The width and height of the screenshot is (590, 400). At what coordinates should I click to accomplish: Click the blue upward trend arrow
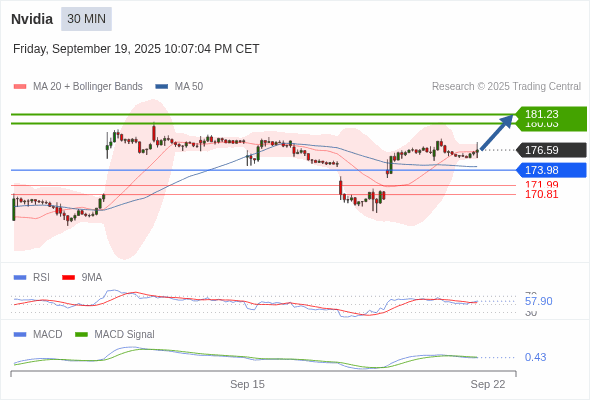[497, 132]
